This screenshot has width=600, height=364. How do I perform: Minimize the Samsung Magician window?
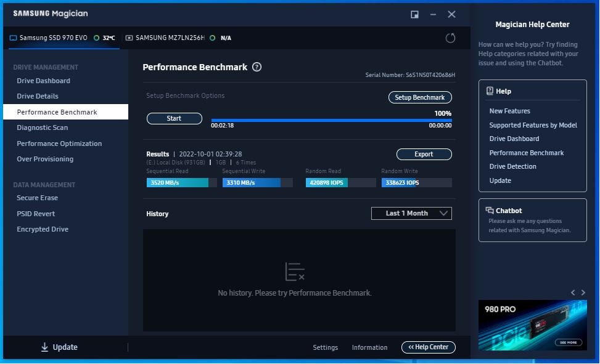(x=433, y=15)
